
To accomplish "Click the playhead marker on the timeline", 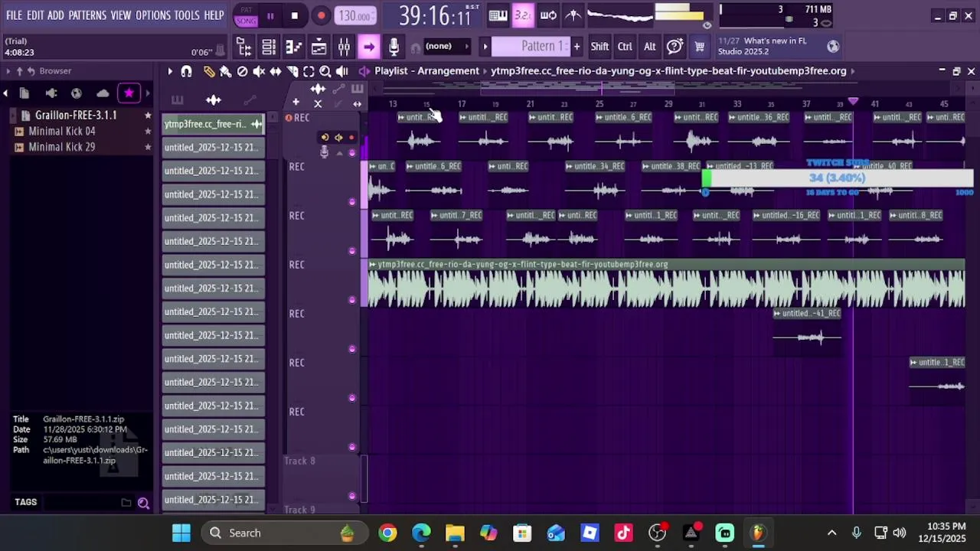I will tap(853, 102).
